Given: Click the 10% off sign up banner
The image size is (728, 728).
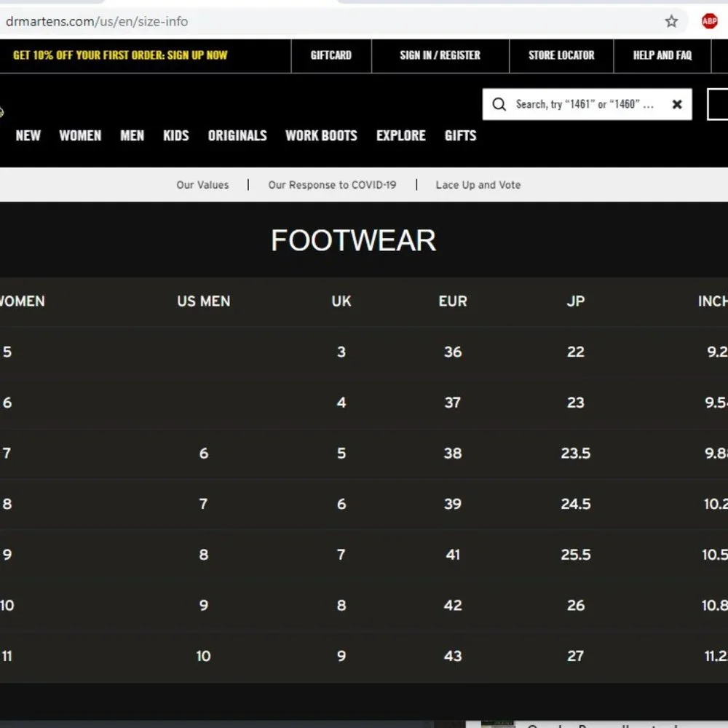Looking at the screenshot, I should pyautogui.click(x=120, y=55).
